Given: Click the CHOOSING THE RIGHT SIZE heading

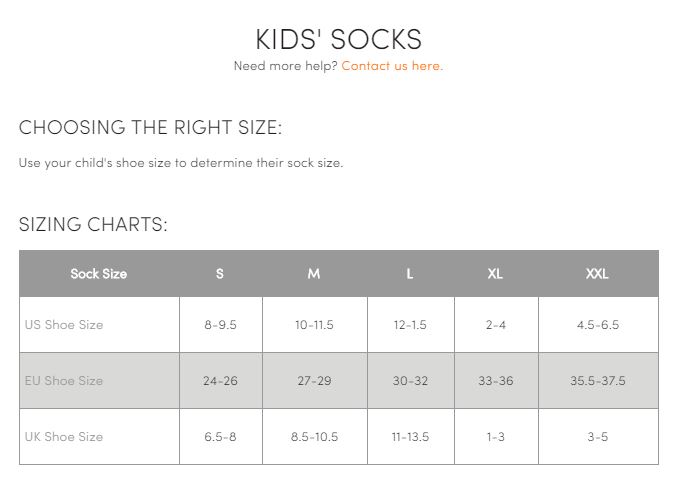Looking at the screenshot, I should 150,127.
